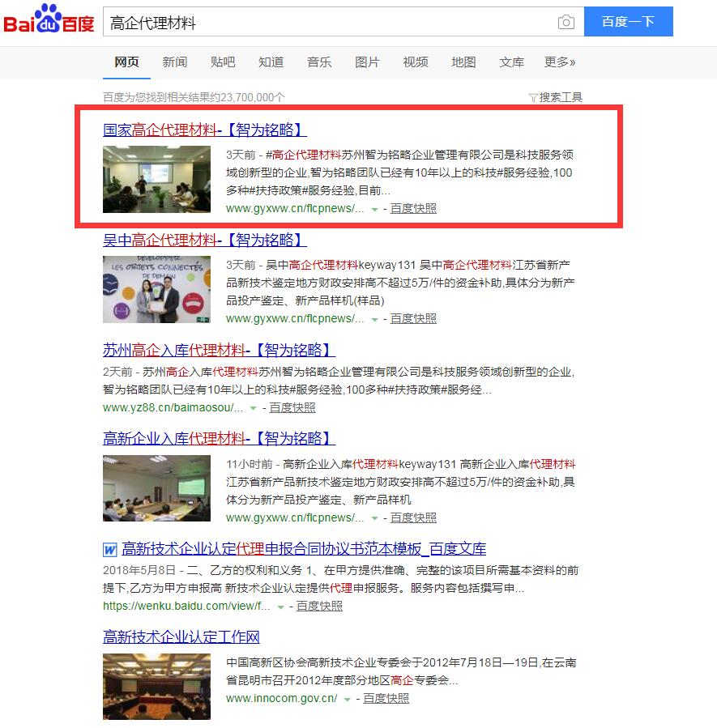717x728 pixels.
Task: Open 高新技术企业认定代理申报合同 文库 link
Action: [304, 549]
